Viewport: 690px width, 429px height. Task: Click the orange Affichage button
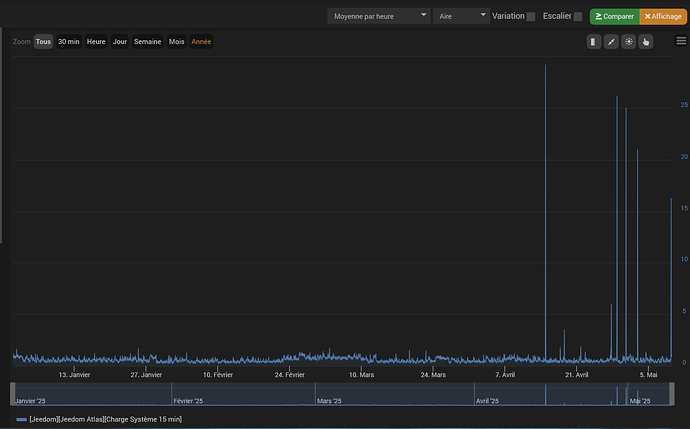click(x=663, y=16)
